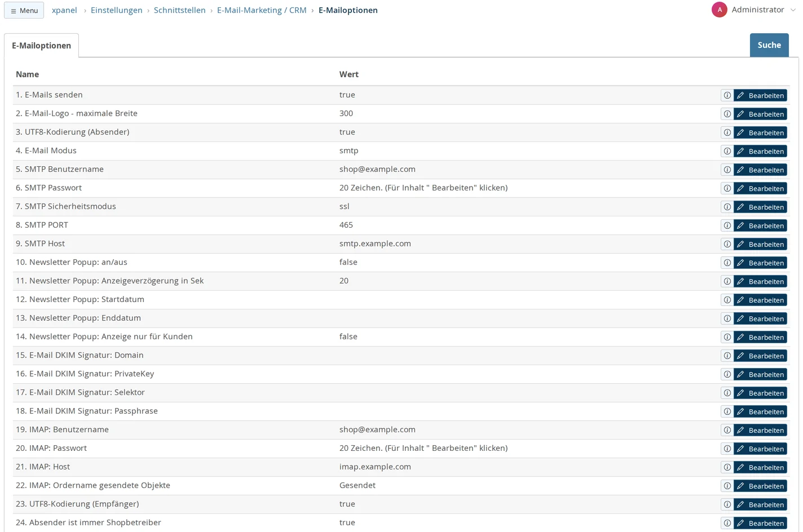Open info for IMAP: Host
Viewport: 803px width, 532px height.
[x=727, y=467]
